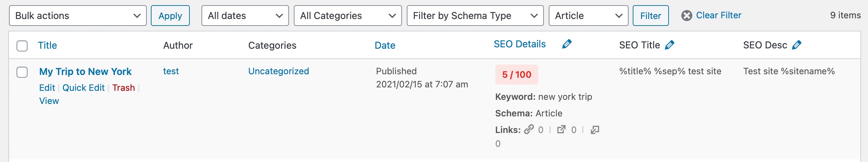Click the SEO Title pencil icon
This screenshot has width=868, height=162.
(x=669, y=45)
